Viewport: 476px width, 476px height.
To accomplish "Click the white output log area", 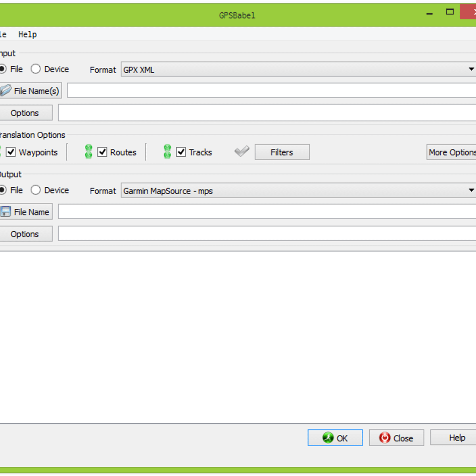I will (238, 337).
